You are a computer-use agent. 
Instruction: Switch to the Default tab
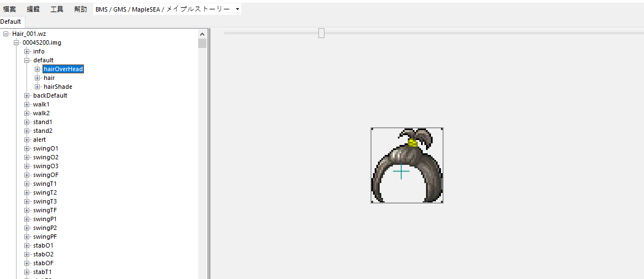(x=10, y=22)
